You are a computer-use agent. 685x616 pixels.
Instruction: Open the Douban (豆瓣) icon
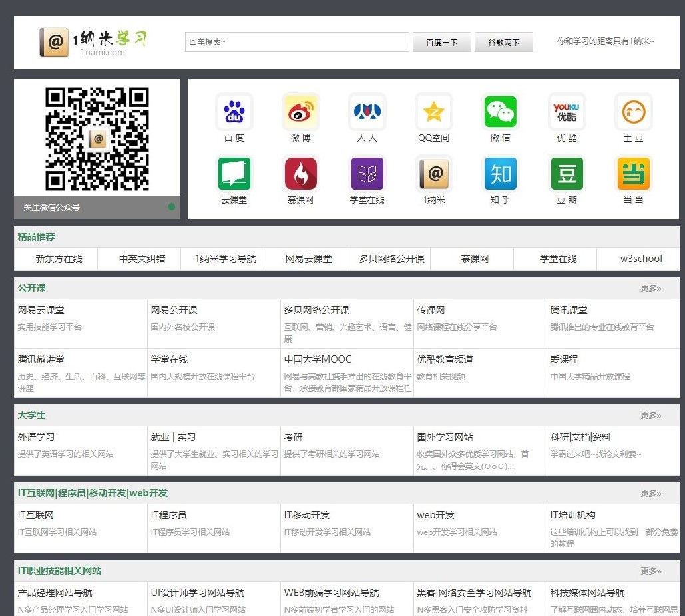tap(567, 174)
